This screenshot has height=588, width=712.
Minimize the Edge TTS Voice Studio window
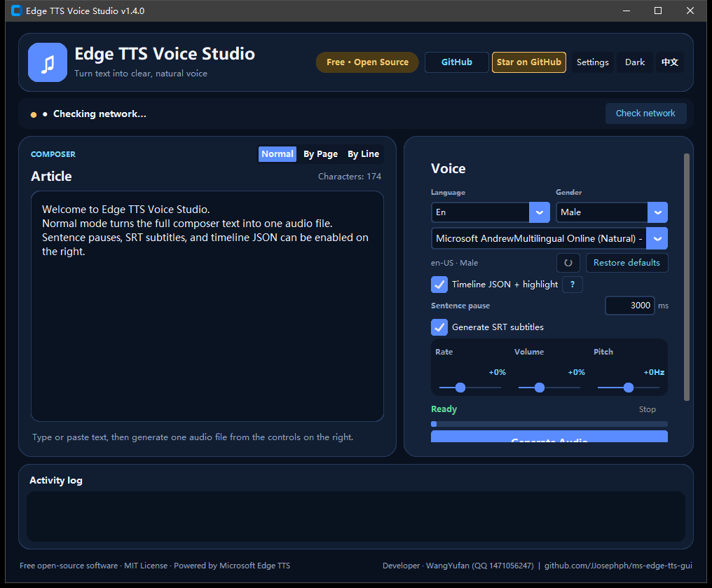point(627,11)
